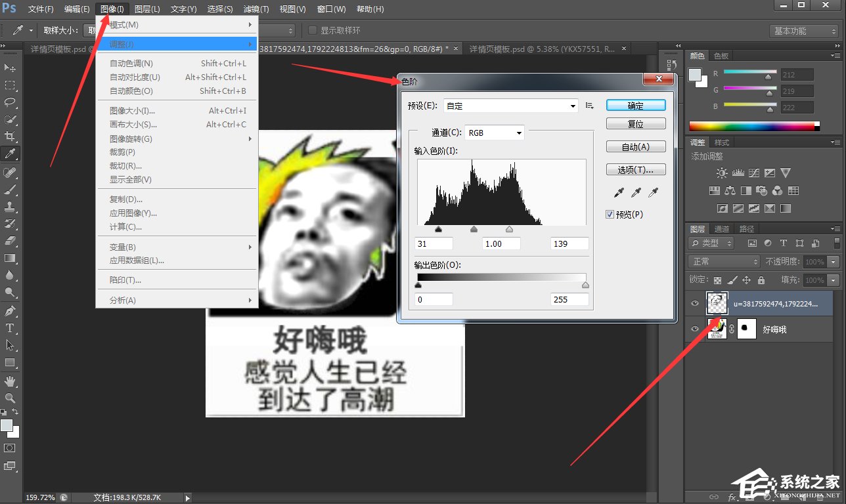Select the Crop tool

click(11, 136)
